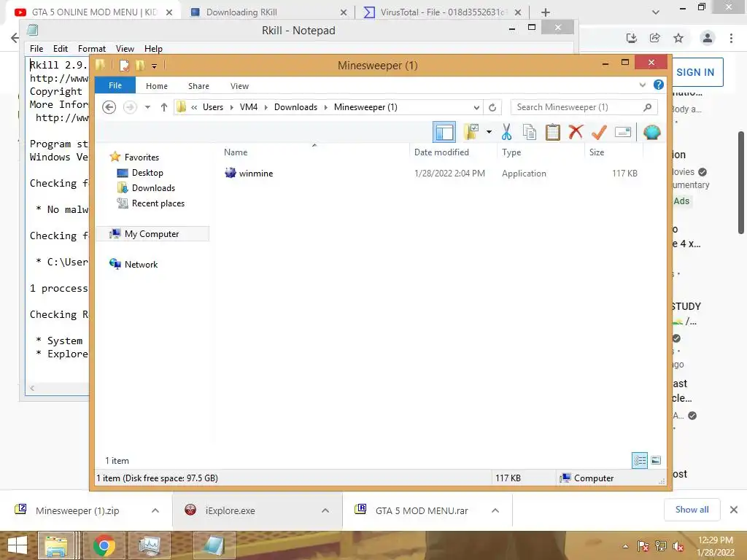Expand options for Minesweeper (1).zip download

[155, 510]
